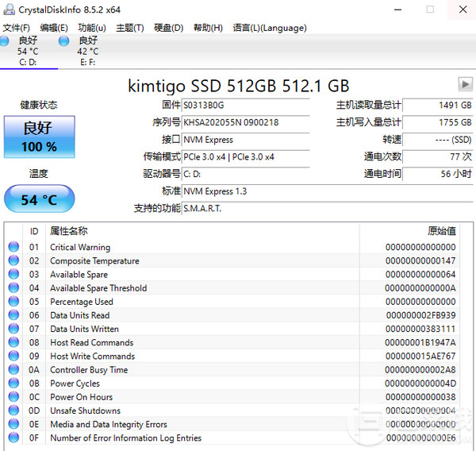Click the status dot for Composite Temperature

13,260
